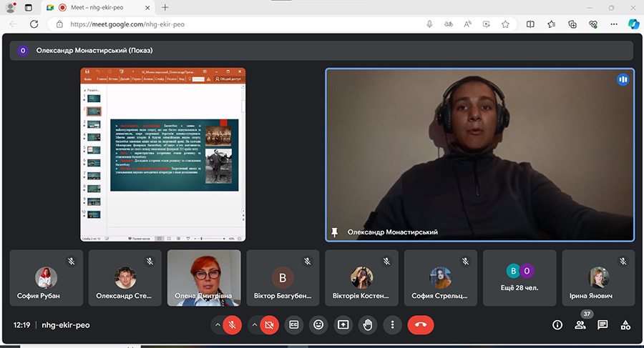Screen dimensions: 644x348
Task: Raise hand in the meeting
Action: [x=368, y=325]
